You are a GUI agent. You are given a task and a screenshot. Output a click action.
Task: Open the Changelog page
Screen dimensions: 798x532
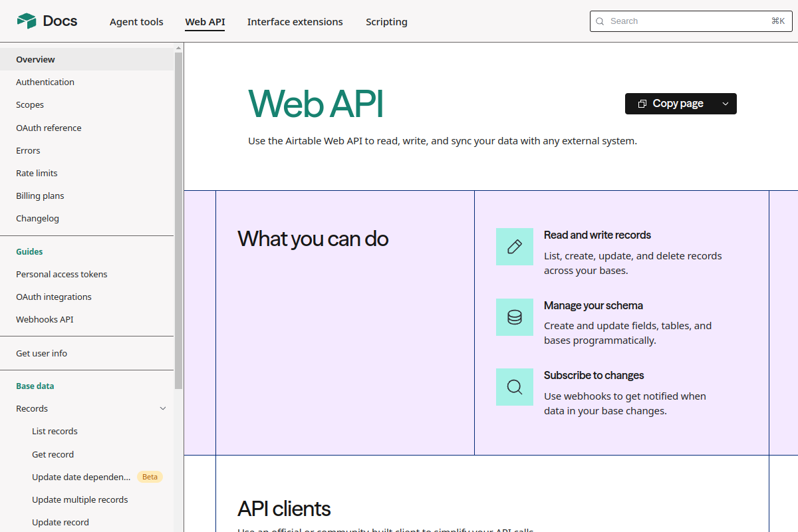pos(86,218)
